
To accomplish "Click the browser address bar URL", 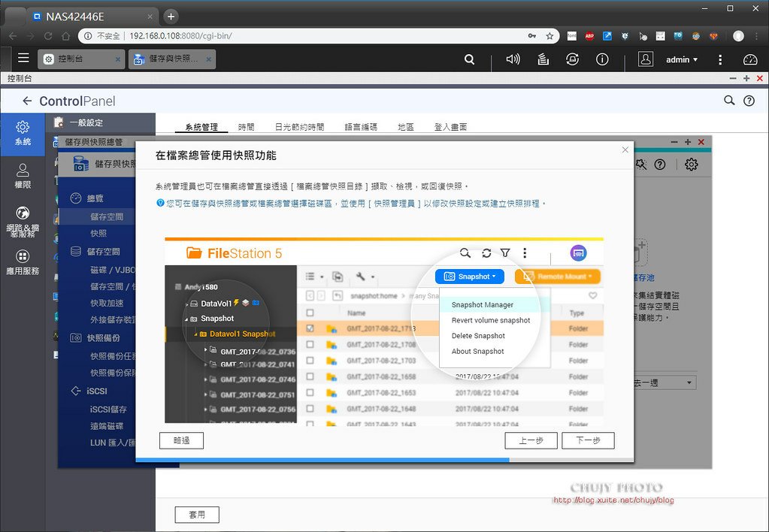I will pos(180,36).
